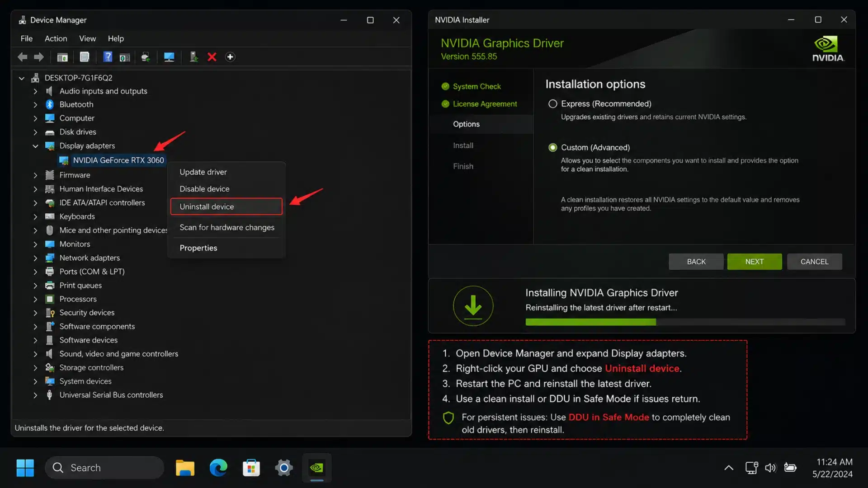868x488 pixels.
Task: Collapse the Display adapters category
Action: (35, 146)
